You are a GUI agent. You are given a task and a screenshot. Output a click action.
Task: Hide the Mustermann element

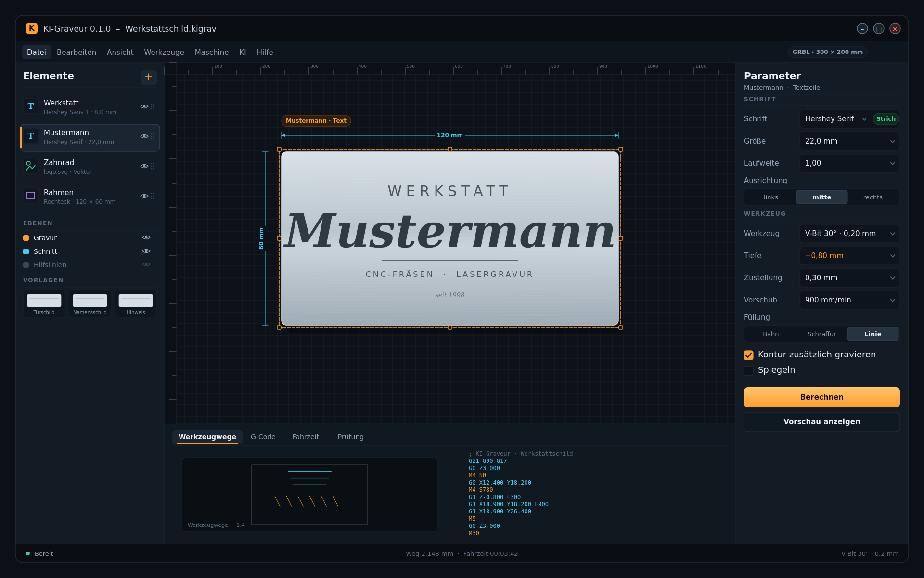coord(144,136)
